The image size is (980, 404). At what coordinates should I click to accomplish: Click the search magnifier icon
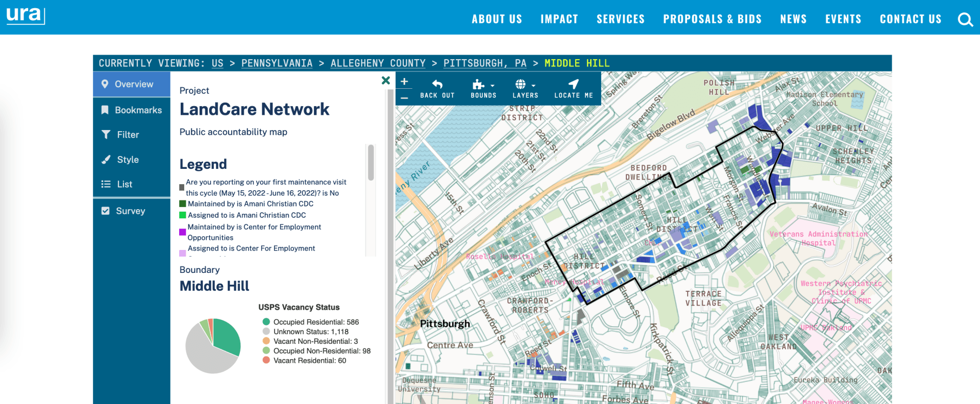tap(965, 19)
